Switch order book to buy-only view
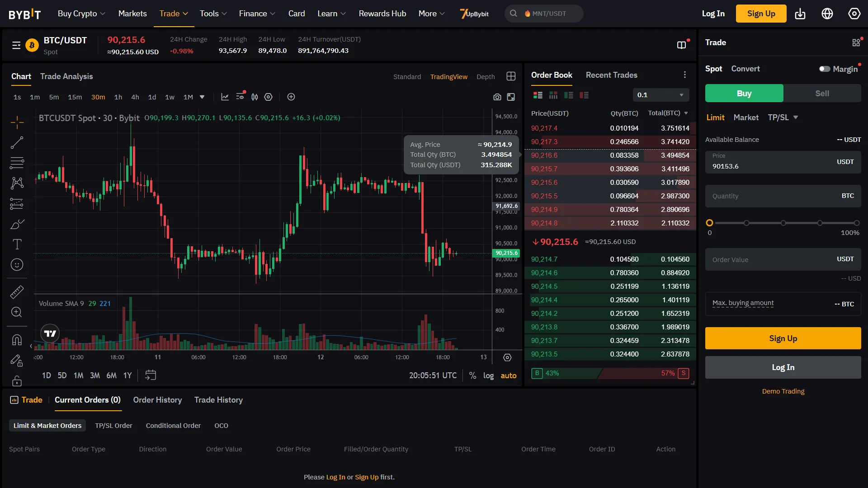Viewport: 868px width, 488px height. coord(569,95)
